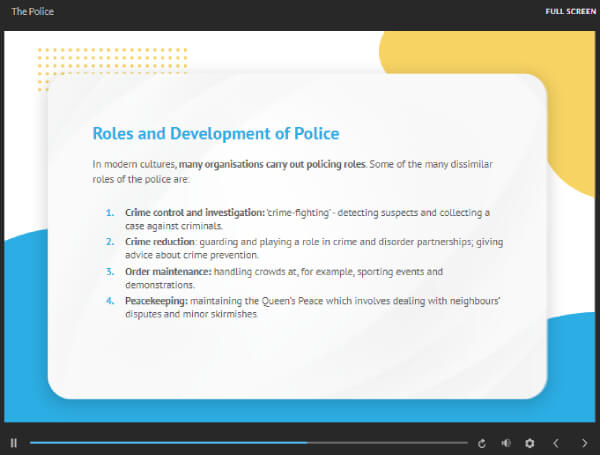Open the settings gear
Image resolution: width=600 pixels, height=455 pixels.
tap(530, 443)
